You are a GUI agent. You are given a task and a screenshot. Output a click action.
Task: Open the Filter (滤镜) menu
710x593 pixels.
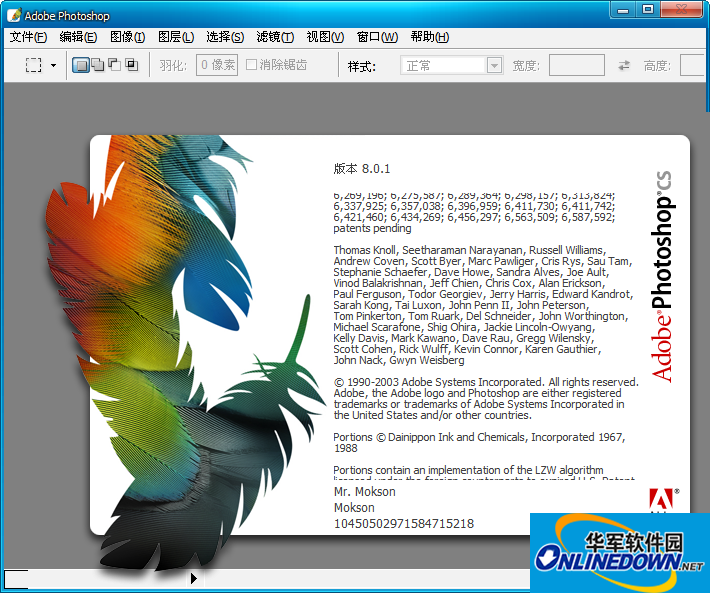click(274, 37)
